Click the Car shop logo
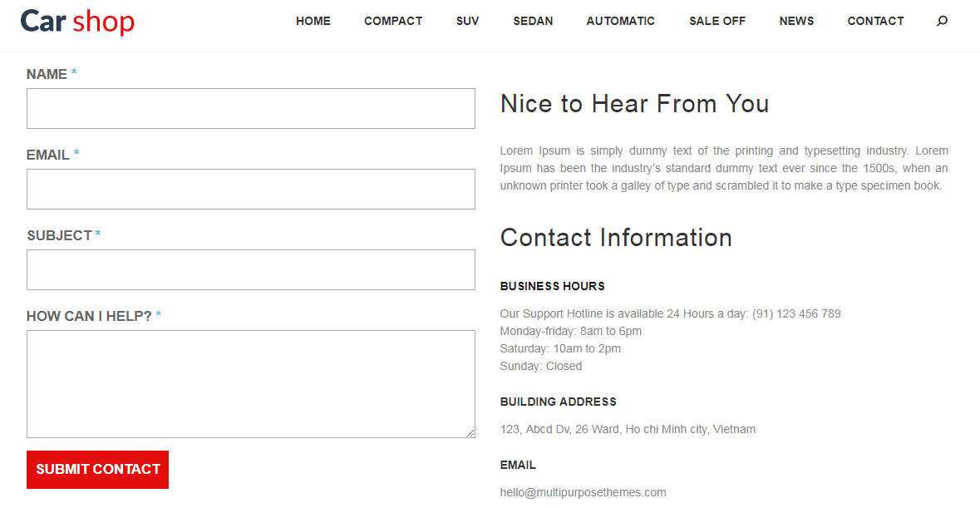The height and width of the screenshot is (508, 980). tap(77, 22)
